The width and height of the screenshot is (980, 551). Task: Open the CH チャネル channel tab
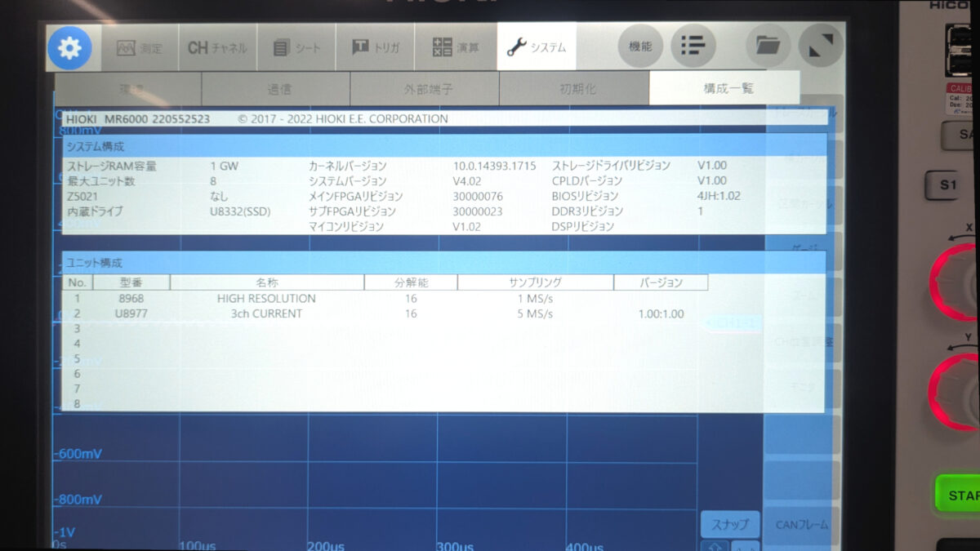point(217,48)
